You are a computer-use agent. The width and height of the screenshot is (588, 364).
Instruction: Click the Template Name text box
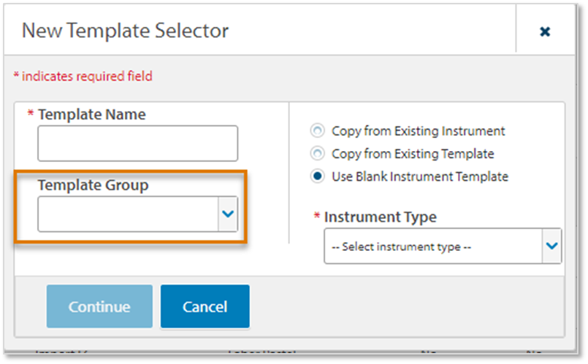[137, 143]
